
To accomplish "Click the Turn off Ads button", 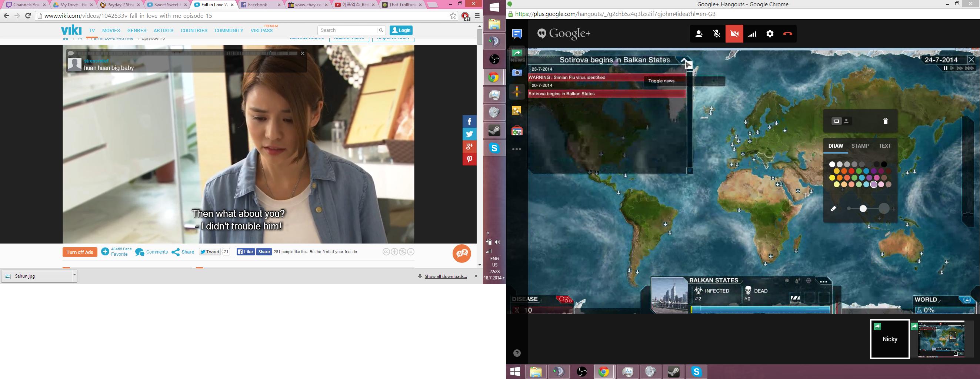I will coord(80,252).
